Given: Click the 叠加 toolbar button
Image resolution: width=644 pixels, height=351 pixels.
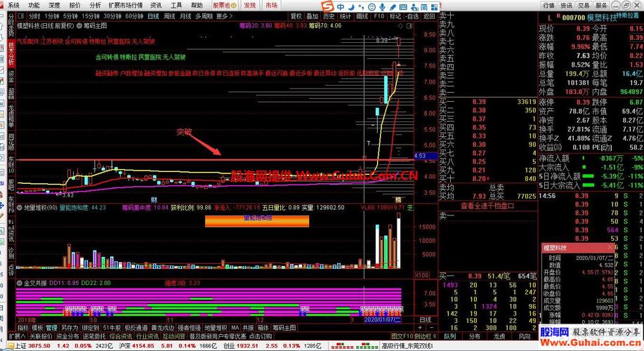Looking at the screenshot, I should [x=313, y=16].
